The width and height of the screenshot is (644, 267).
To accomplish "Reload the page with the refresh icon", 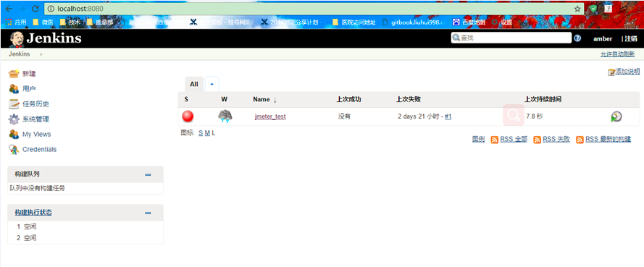I will (x=35, y=9).
